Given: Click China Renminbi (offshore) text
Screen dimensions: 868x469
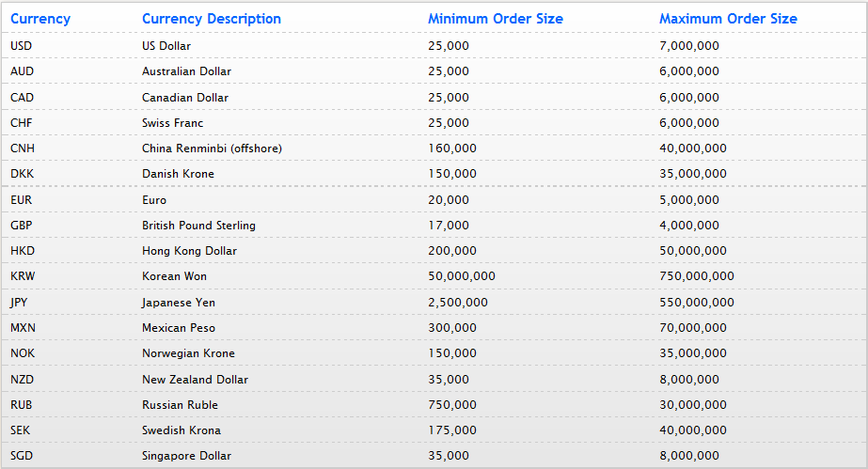Looking at the screenshot, I should click(x=212, y=149).
